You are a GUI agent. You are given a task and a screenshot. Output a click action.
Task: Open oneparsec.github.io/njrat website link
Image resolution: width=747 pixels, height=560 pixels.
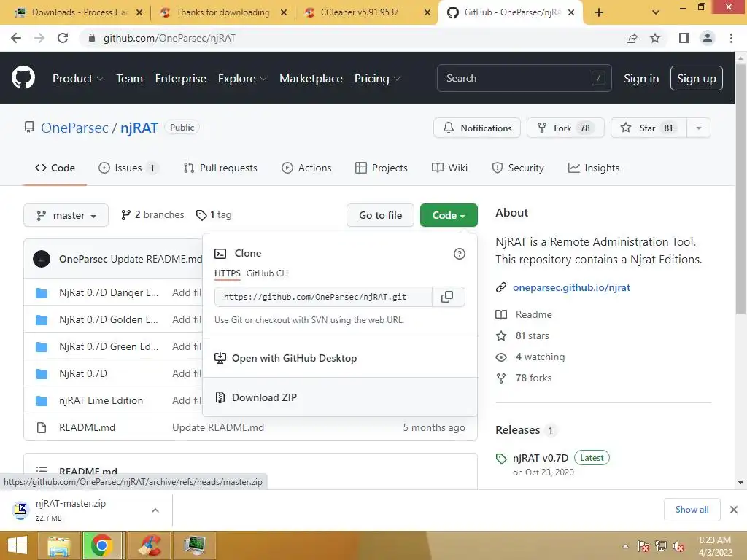point(571,287)
